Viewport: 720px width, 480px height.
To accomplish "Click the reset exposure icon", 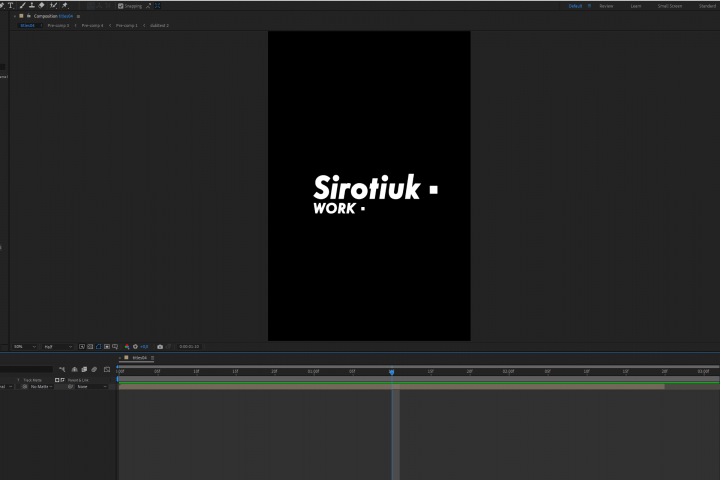I will (x=135, y=347).
